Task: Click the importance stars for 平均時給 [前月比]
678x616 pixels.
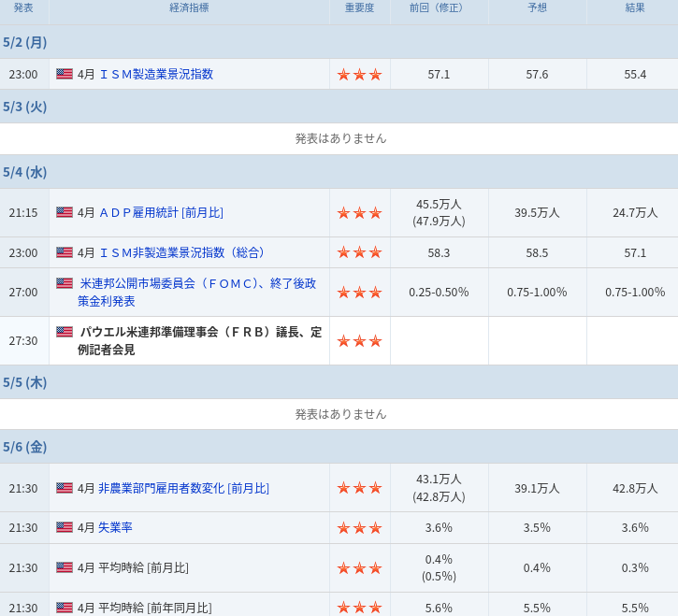Action: [x=359, y=567]
